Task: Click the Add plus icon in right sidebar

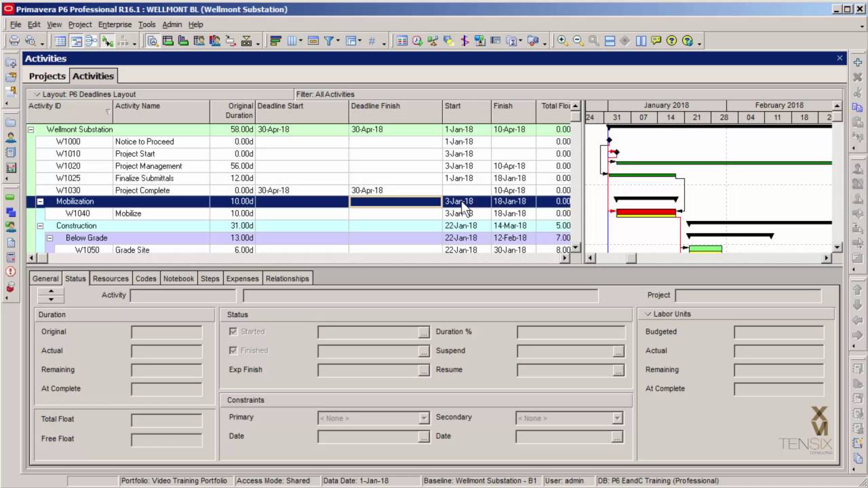Action: pyautogui.click(x=858, y=62)
